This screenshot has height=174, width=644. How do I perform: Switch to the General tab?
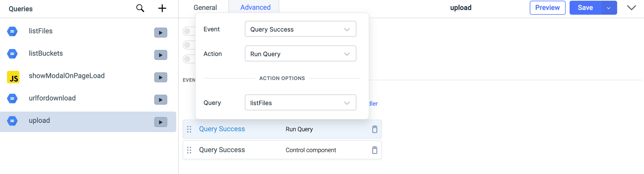click(205, 7)
